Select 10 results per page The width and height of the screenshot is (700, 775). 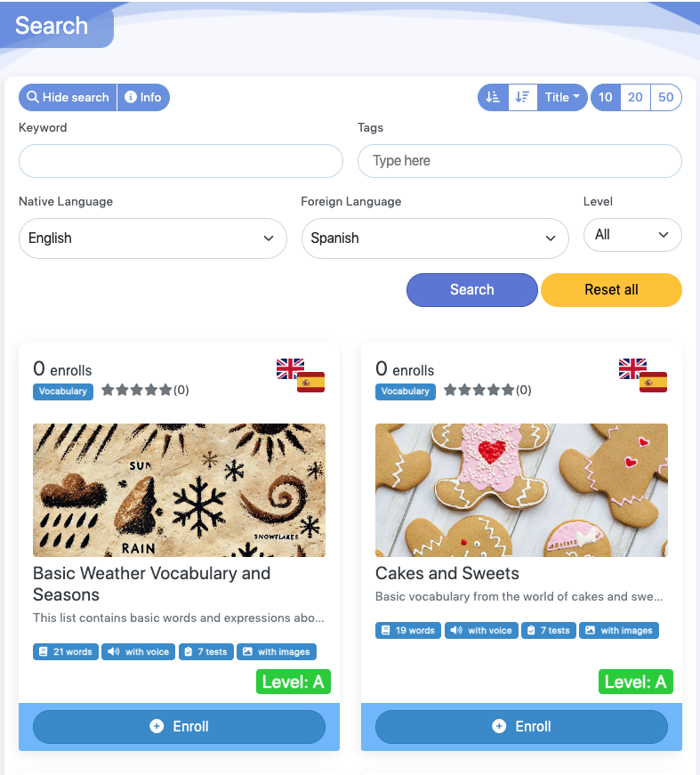(606, 97)
